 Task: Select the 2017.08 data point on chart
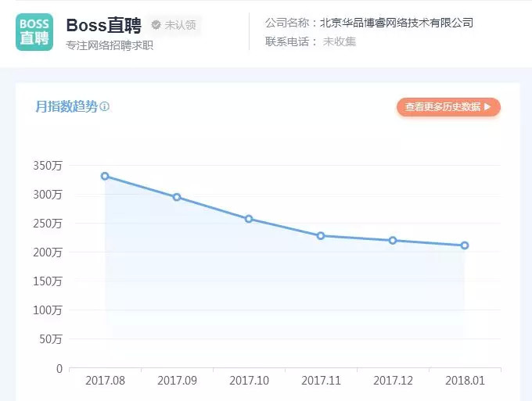pos(105,176)
